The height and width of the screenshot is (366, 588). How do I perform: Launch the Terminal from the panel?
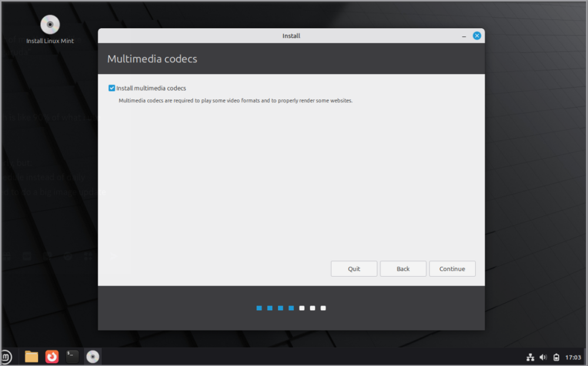(72, 356)
